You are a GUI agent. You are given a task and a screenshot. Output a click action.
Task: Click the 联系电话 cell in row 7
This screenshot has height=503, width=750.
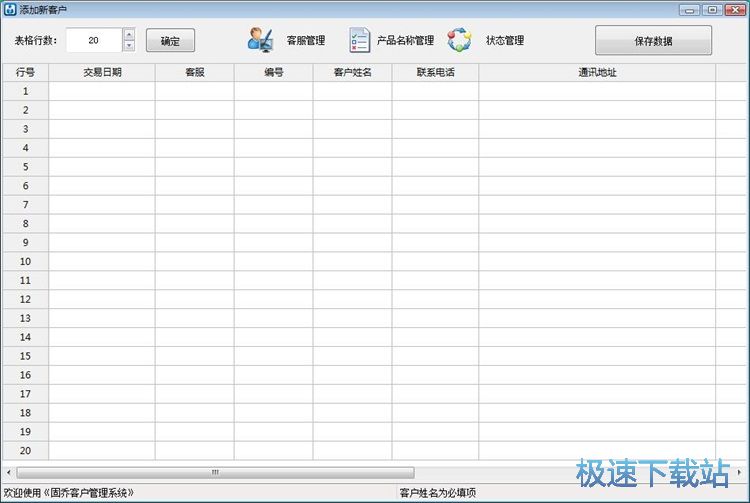click(x=435, y=205)
